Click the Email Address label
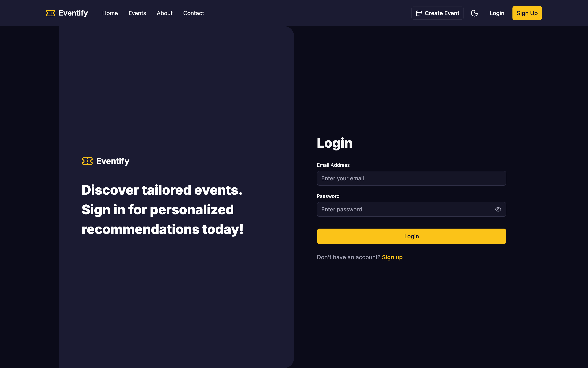 point(333,165)
